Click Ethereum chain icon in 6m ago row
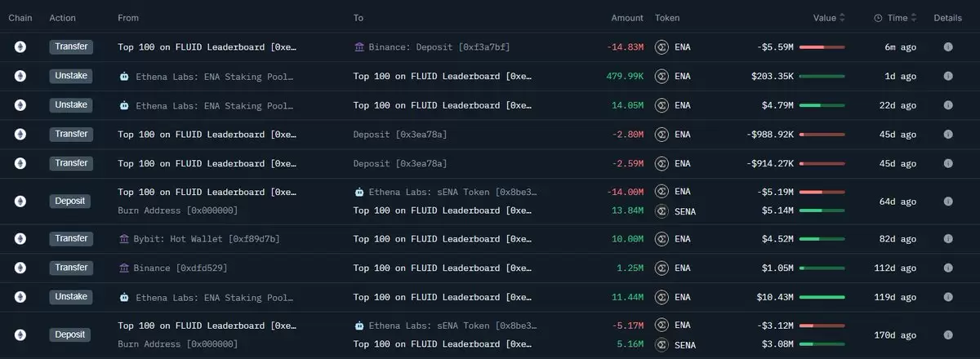The width and height of the screenshot is (980, 359). (x=20, y=47)
